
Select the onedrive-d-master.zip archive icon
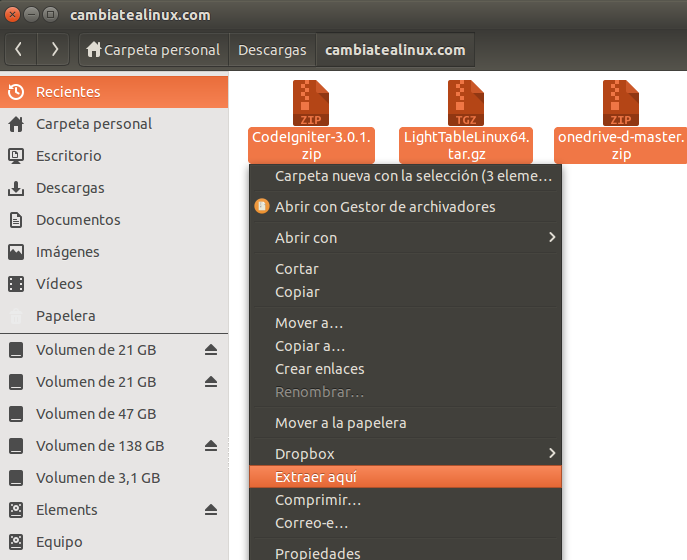[621, 103]
